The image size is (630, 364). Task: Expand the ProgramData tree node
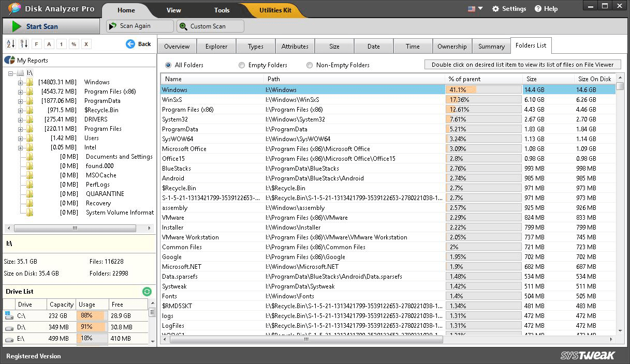pos(20,101)
